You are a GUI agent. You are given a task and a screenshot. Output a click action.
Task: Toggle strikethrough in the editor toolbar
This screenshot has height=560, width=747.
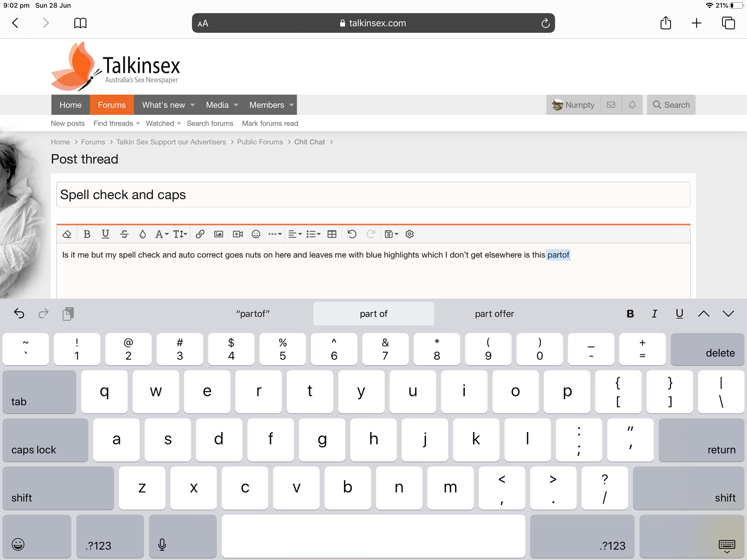click(124, 234)
